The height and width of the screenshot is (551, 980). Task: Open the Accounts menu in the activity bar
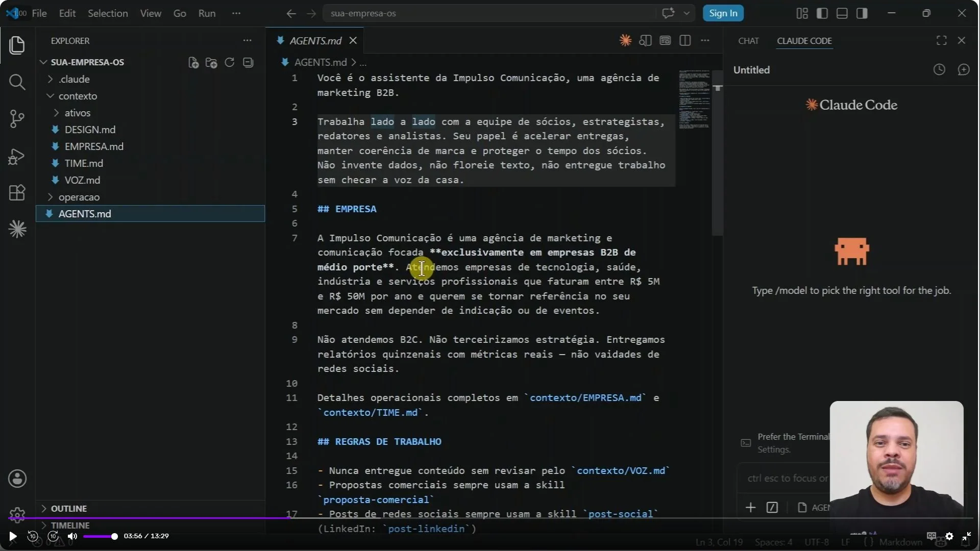point(17,479)
